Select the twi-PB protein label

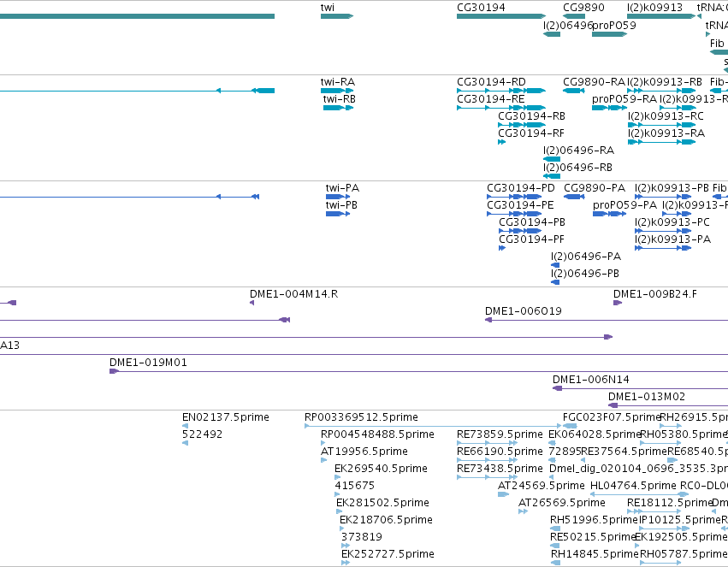341,205
